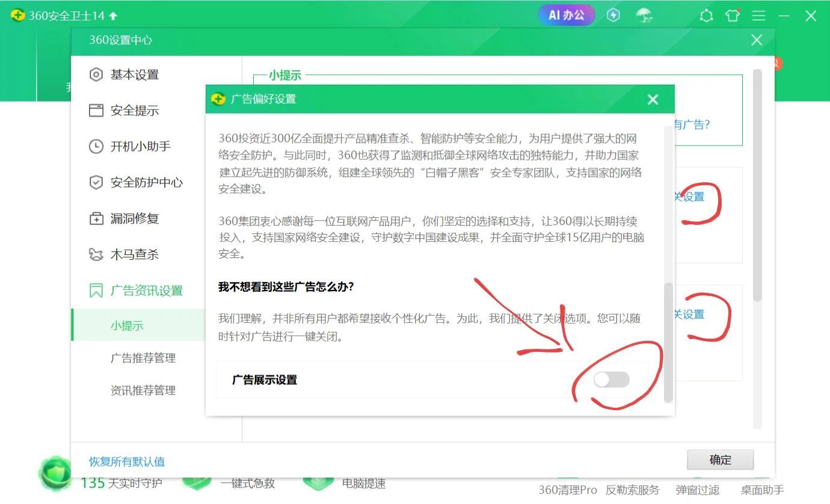The height and width of the screenshot is (504, 830).
Task: Click the 安全提示 window icon
Action: pyautogui.click(x=96, y=111)
